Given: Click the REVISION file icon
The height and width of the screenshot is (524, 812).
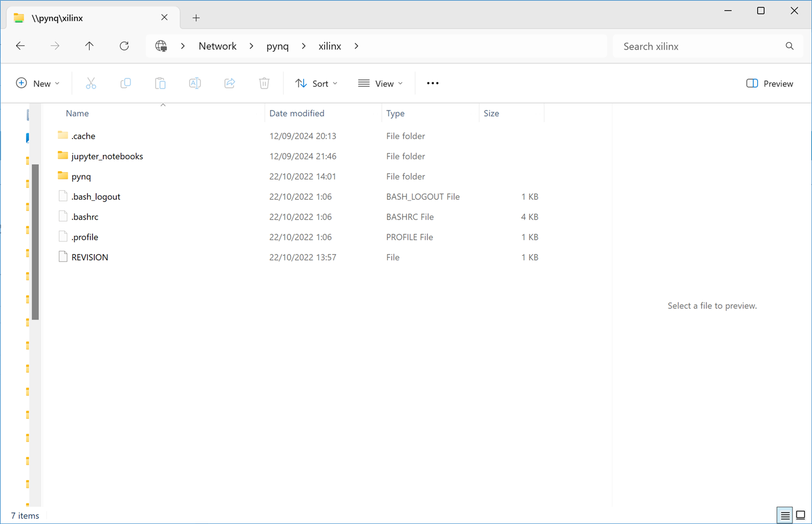Looking at the screenshot, I should pos(63,257).
